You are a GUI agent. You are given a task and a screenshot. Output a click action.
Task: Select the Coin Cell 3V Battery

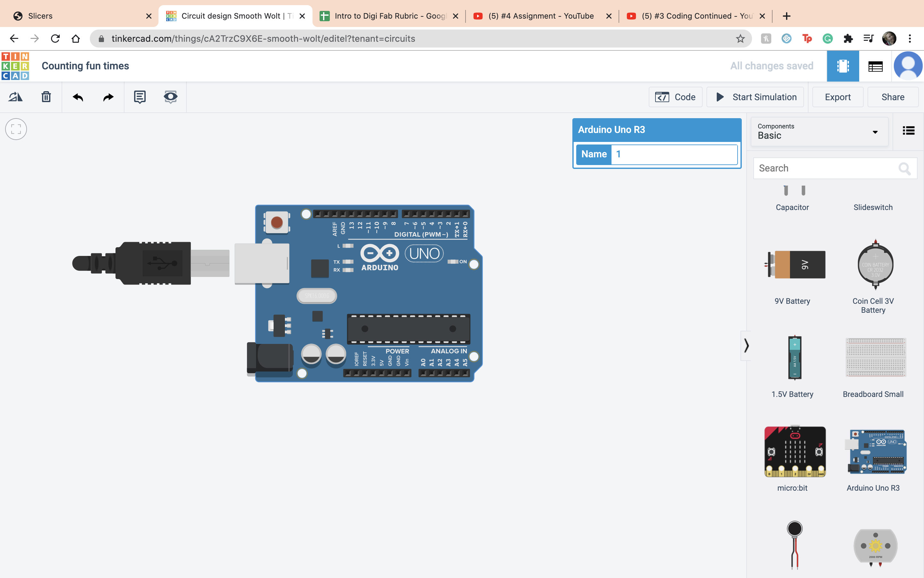(x=873, y=276)
